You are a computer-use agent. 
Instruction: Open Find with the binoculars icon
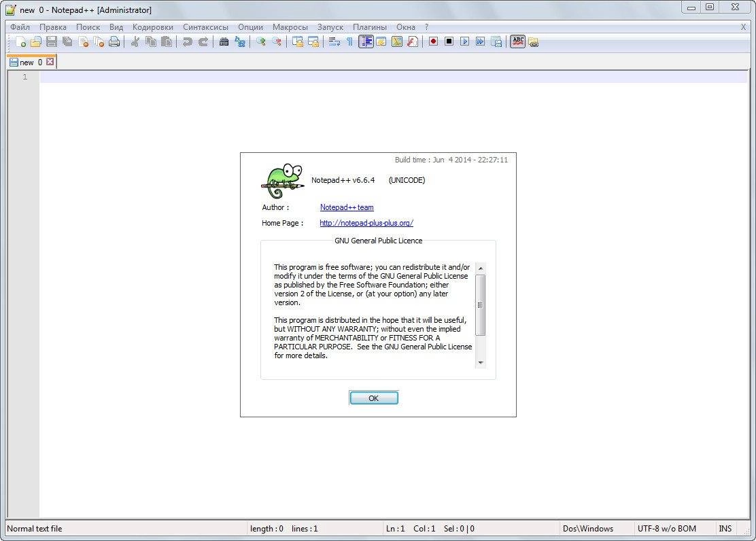pyautogui.click(x=224, y=42)
